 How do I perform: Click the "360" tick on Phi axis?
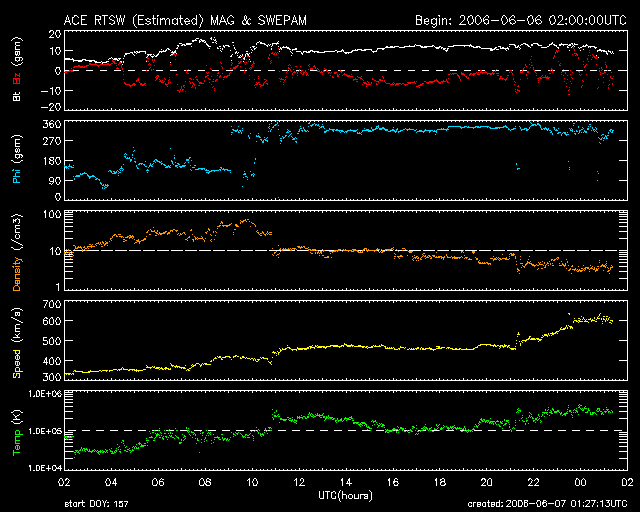pos(52,124)
